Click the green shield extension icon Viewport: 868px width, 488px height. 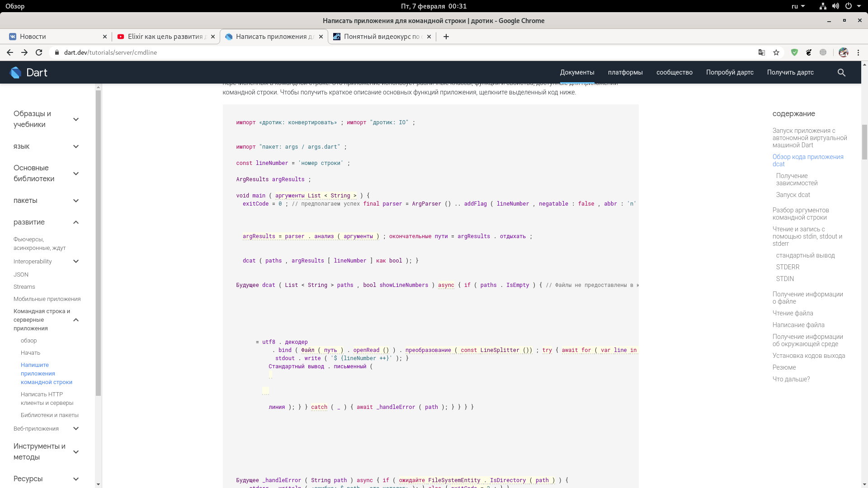click(x=794, y=52)
